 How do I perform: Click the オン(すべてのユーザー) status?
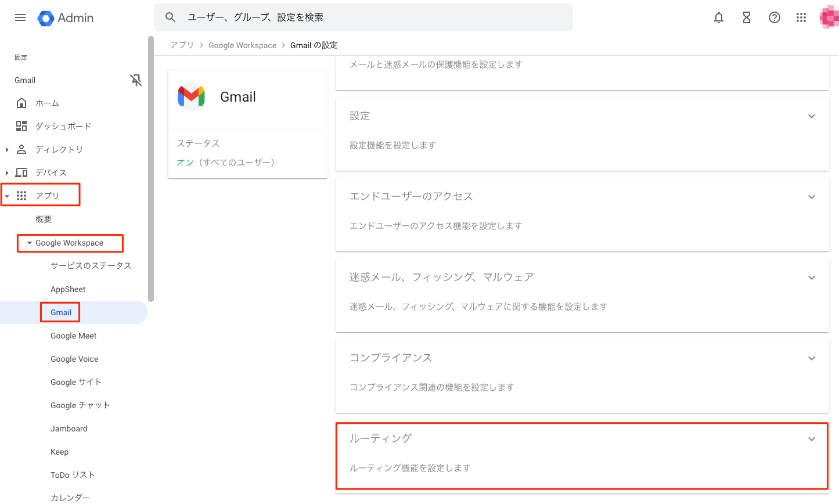coord(226,163)
